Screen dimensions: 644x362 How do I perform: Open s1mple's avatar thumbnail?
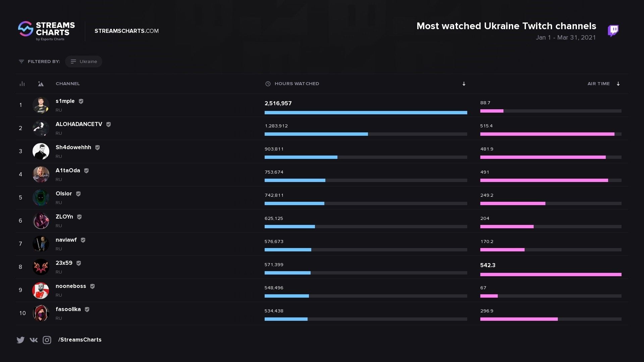point(41,105)
